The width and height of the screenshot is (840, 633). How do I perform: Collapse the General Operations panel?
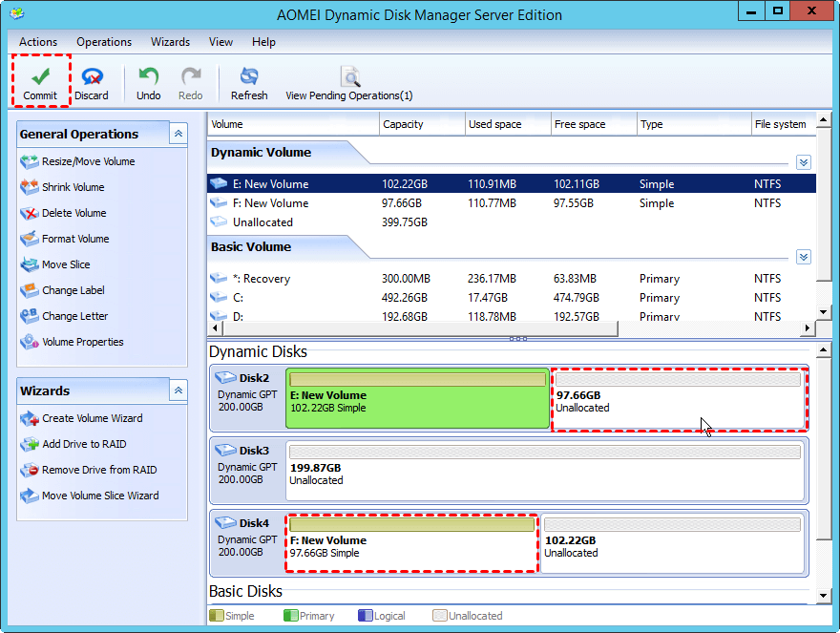(178, 135)
